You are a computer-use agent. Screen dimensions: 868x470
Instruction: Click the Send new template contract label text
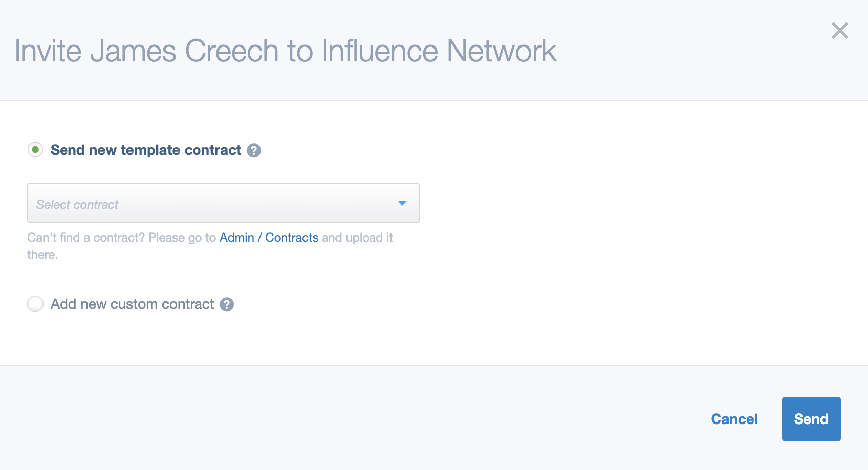146,150
